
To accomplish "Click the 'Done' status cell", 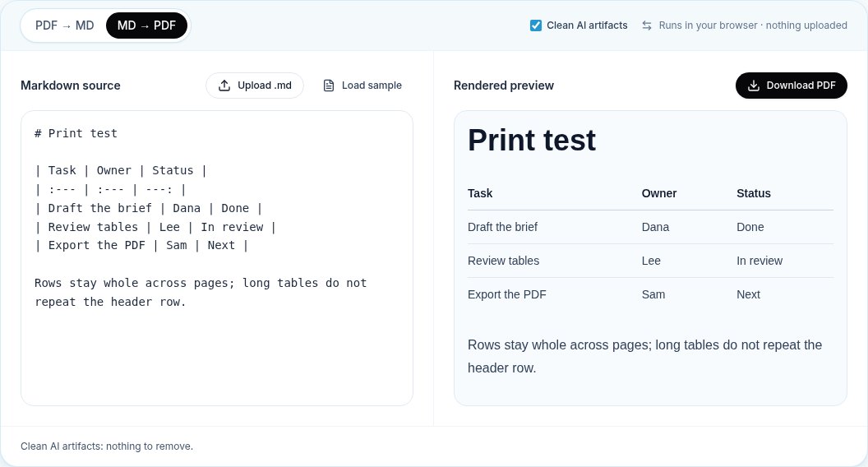I will click(750, 227).
